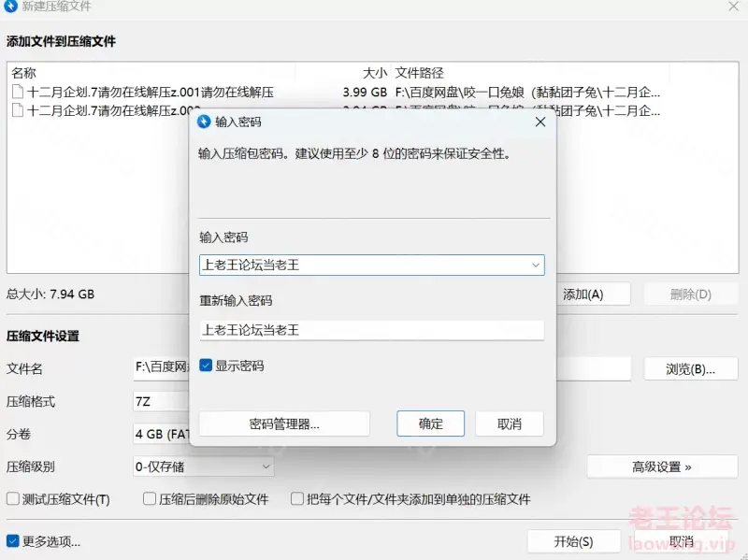The width and height of the screenshot is (748, 560).
Task: Click the app icon in main window title
Action: [10, 7]
